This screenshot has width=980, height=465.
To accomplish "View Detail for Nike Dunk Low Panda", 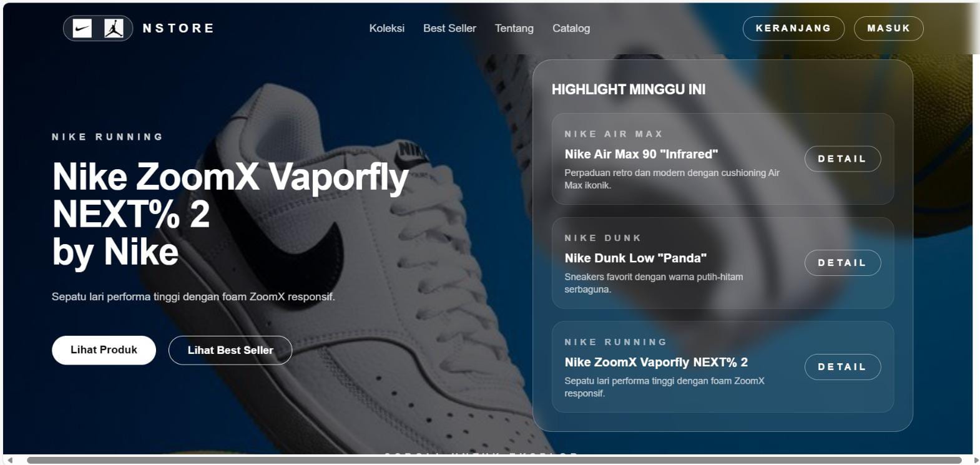I will [x=843, y=263].
